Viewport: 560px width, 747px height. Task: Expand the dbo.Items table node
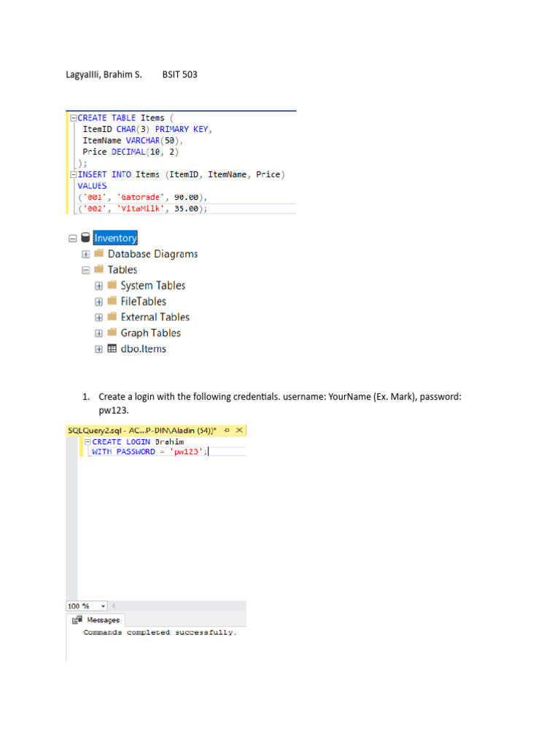[98, 349]
